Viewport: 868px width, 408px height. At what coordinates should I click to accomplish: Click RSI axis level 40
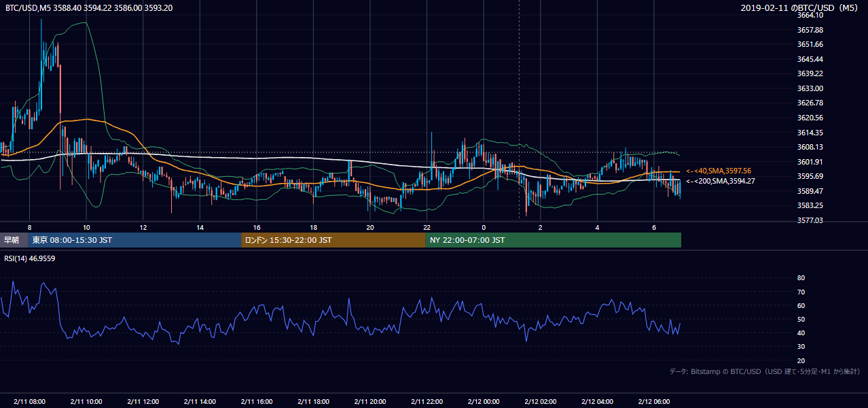click(801, 333)
